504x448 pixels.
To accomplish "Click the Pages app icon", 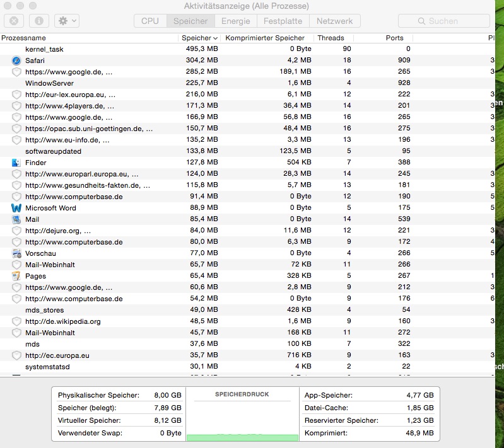I will pos(16,276).
